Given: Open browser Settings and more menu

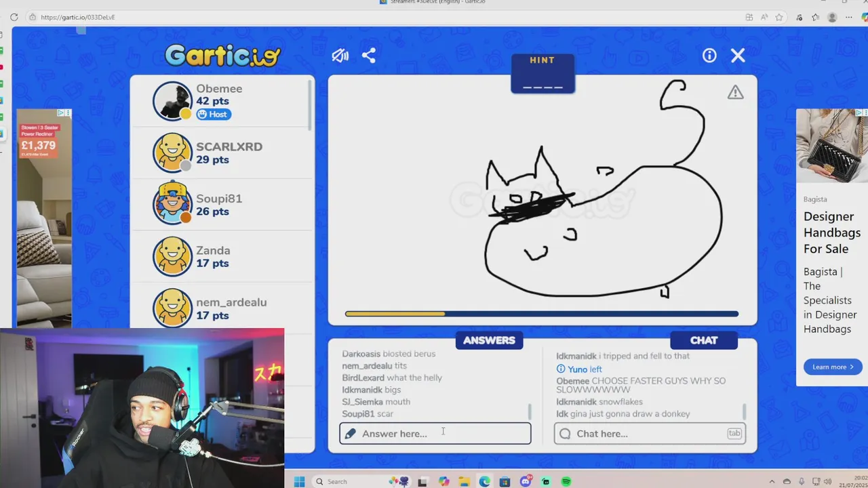Looking at the screenshot, I should point(849,17).
